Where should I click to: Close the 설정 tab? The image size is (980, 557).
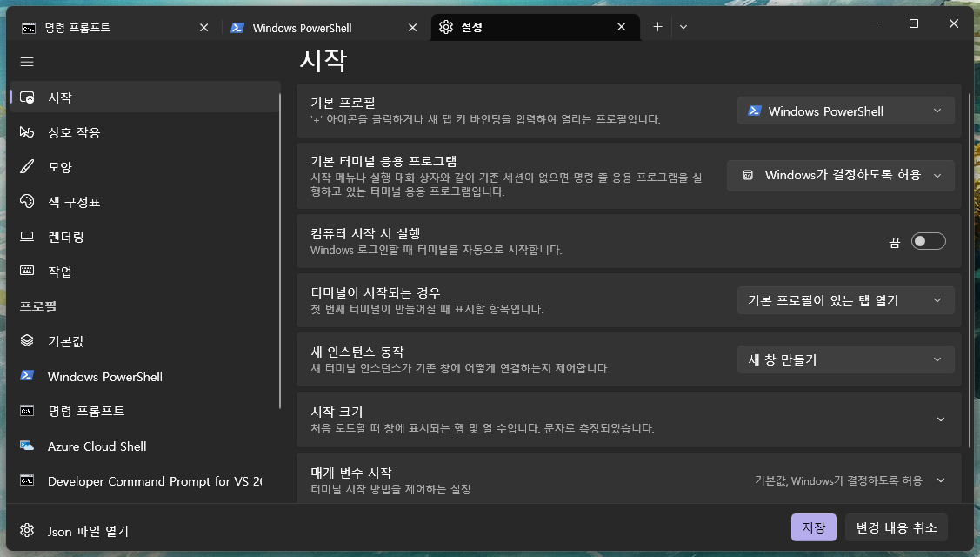(621, 27)
